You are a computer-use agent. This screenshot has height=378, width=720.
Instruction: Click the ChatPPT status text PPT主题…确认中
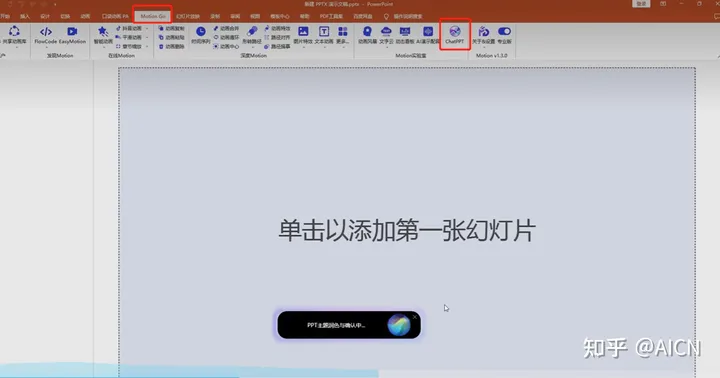(x=336, y=325)
